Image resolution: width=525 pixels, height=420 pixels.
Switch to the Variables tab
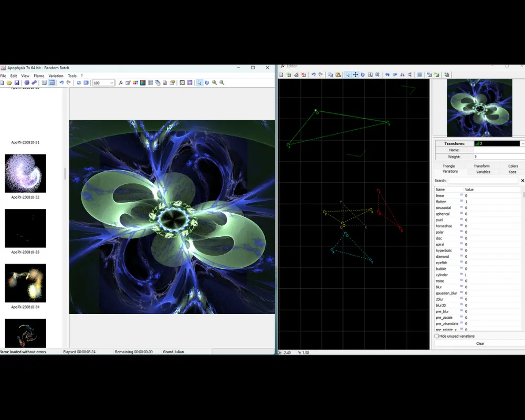[x=483, y=172]
